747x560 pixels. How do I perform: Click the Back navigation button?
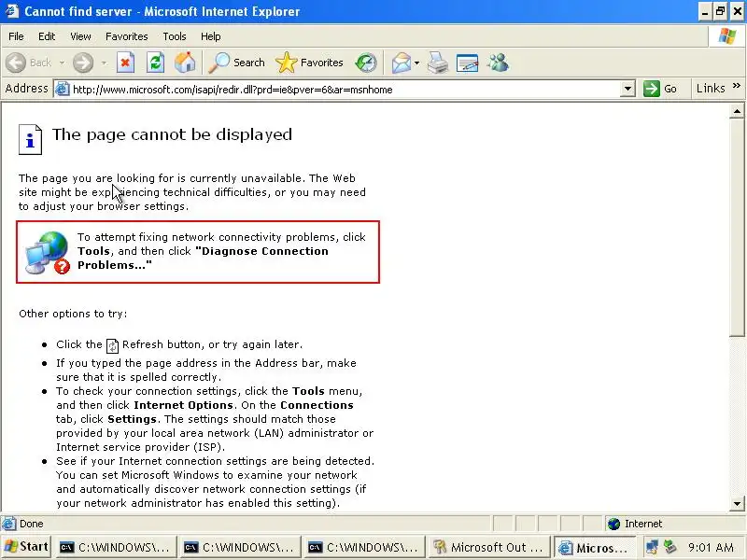tap(29, 63)
